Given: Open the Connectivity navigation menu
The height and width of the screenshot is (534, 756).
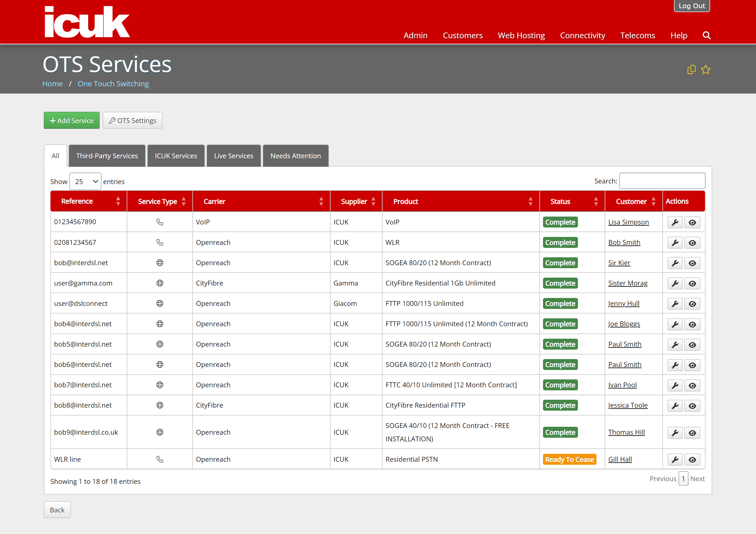Looking at the screenshot, I should (x=582, y=35).
